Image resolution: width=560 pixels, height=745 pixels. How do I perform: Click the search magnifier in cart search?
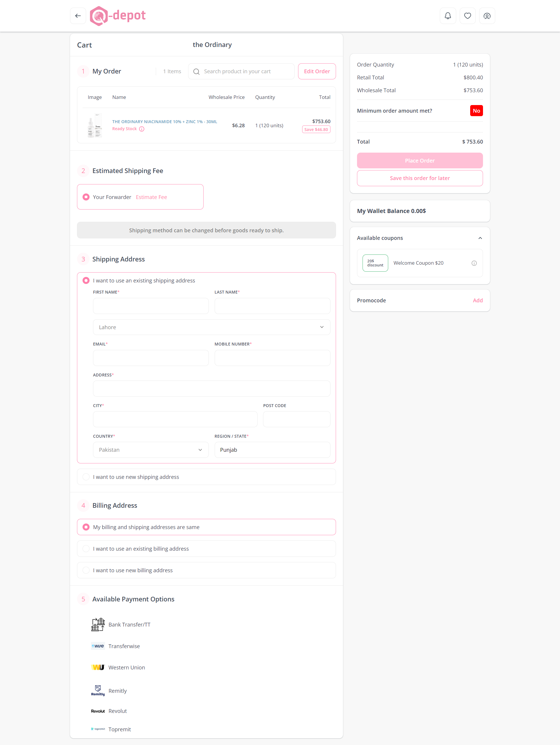[197, 71]
